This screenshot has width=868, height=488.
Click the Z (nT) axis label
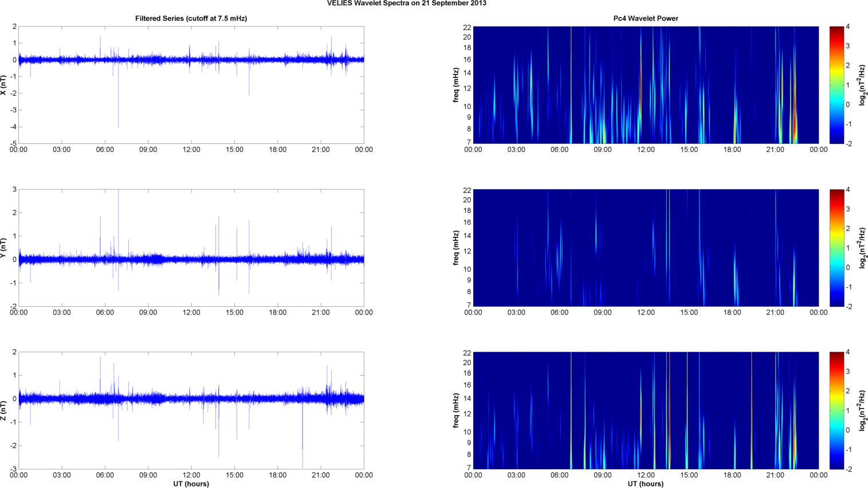point(4,411)
